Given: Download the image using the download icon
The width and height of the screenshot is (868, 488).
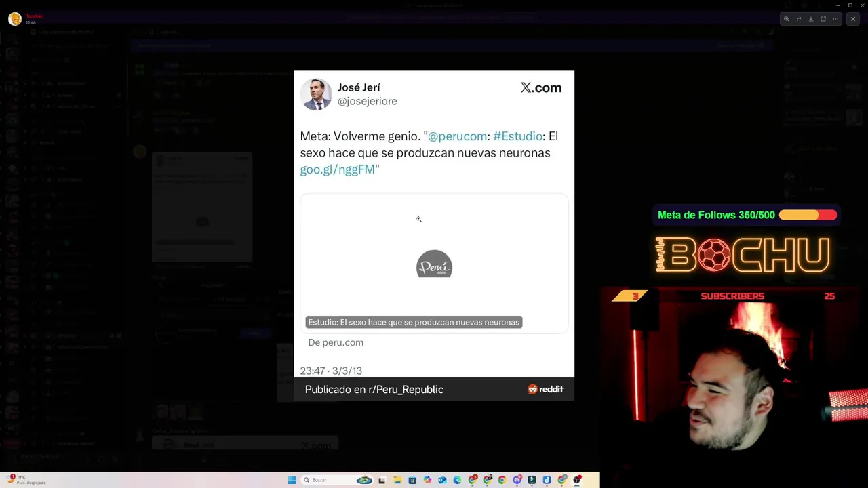Looking at the screenshot, I should point(811,19).
